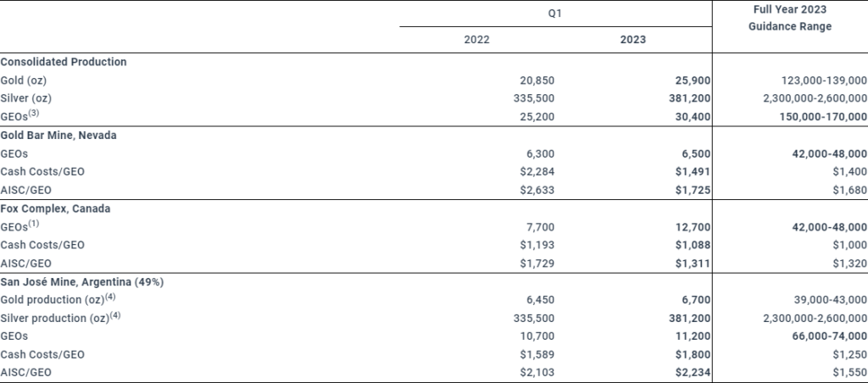Click the $1,193 Fox Complex cash cost
Screen dimensions: 868x383
(537, 245)
